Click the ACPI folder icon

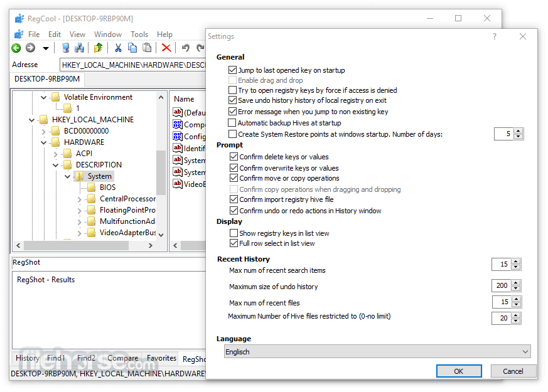[x=67, y=154]
